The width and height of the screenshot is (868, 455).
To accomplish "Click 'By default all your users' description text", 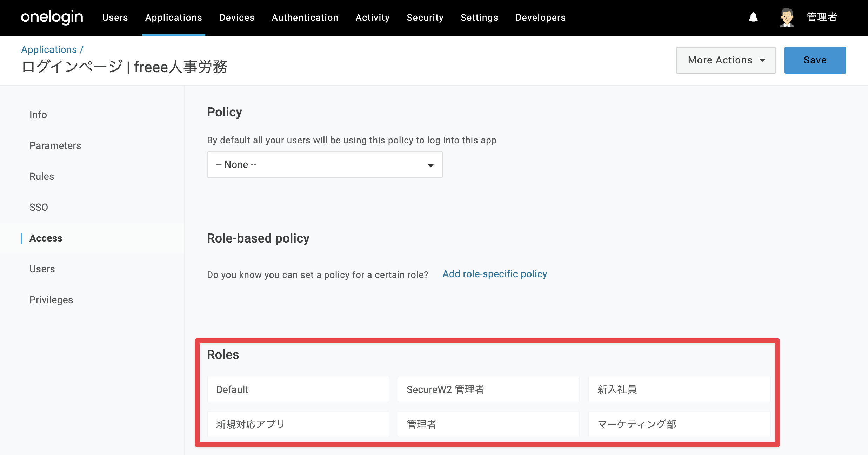I will click(352, 140).
